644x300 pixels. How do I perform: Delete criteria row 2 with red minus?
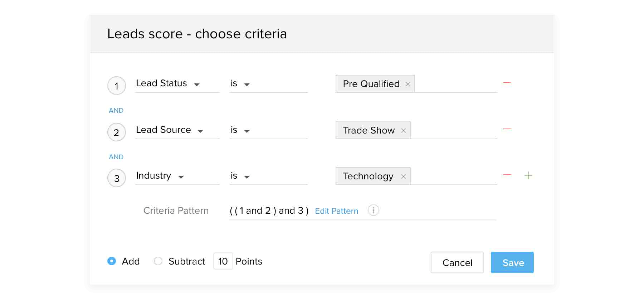[507, 129]
